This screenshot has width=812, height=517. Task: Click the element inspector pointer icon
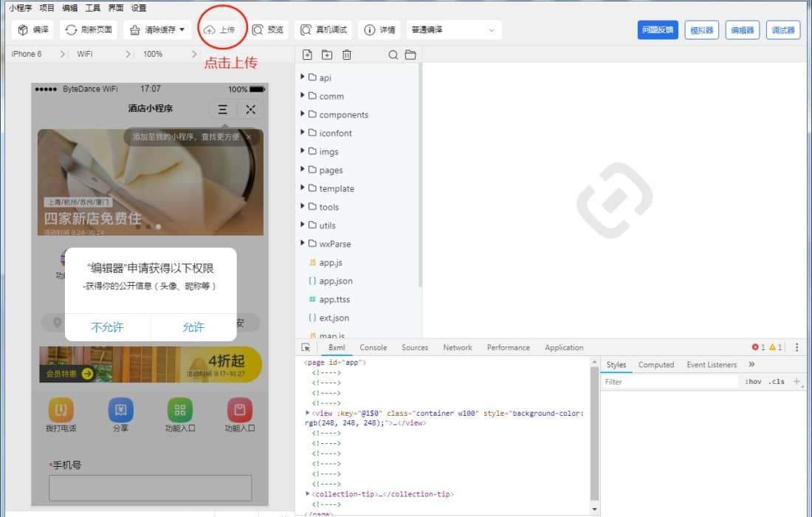pyautogui.click(x=306, y=348)
